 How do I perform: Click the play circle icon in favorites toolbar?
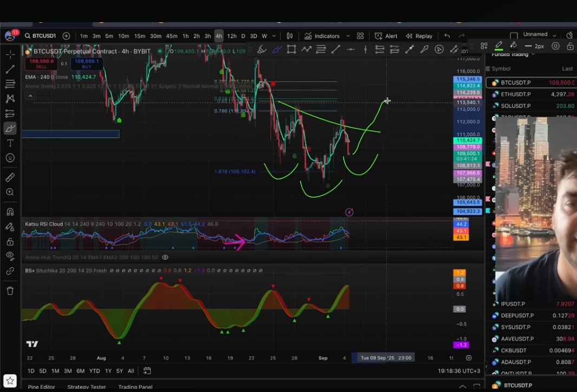(x=439, y=49)
